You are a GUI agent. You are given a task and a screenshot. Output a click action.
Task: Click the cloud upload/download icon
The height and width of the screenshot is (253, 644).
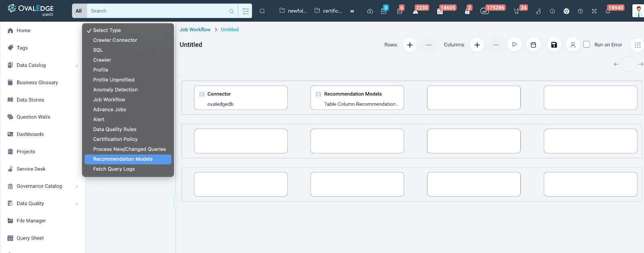[370, 11]
